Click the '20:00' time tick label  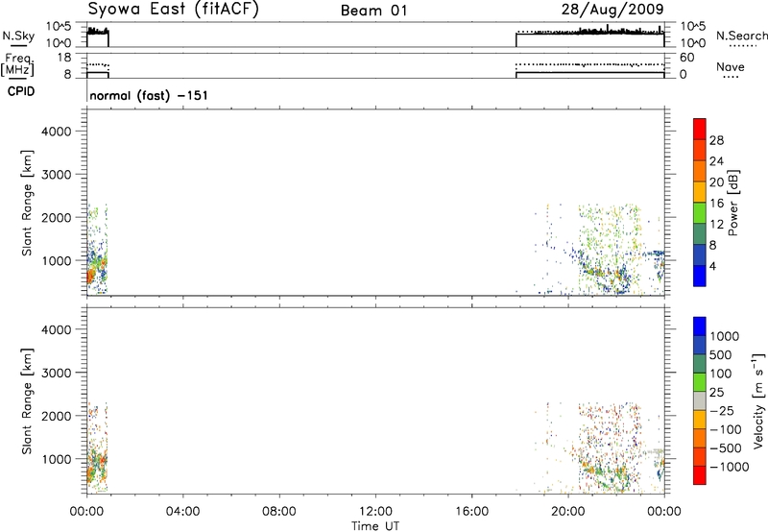tap(568, 512)
